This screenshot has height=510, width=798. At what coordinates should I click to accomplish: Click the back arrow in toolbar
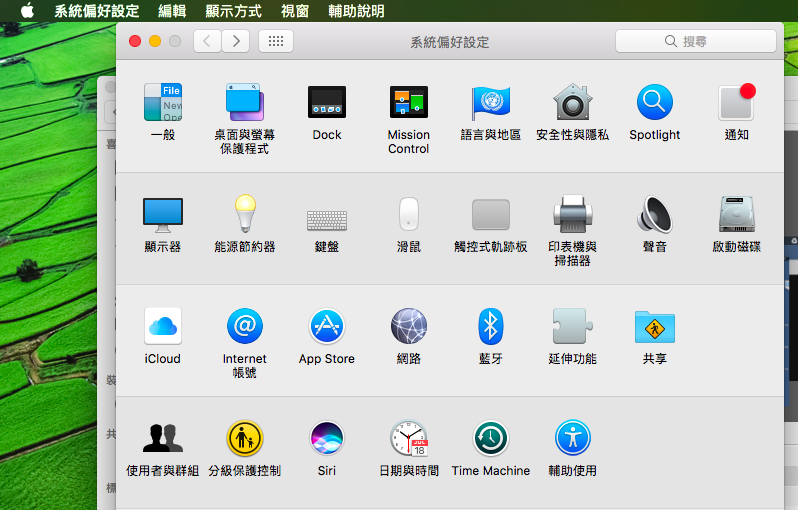(x=207, y=41)
